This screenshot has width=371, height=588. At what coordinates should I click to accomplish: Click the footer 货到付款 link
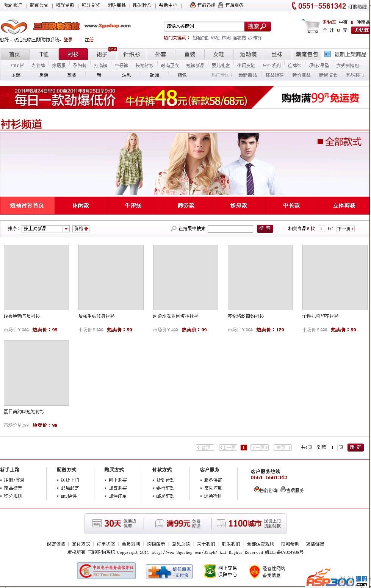tap(165, 480)
